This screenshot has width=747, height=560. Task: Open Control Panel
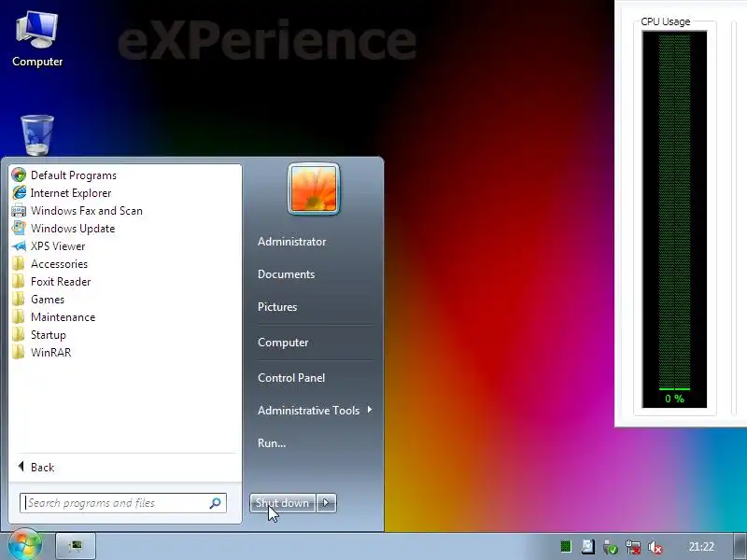[291, 378]
